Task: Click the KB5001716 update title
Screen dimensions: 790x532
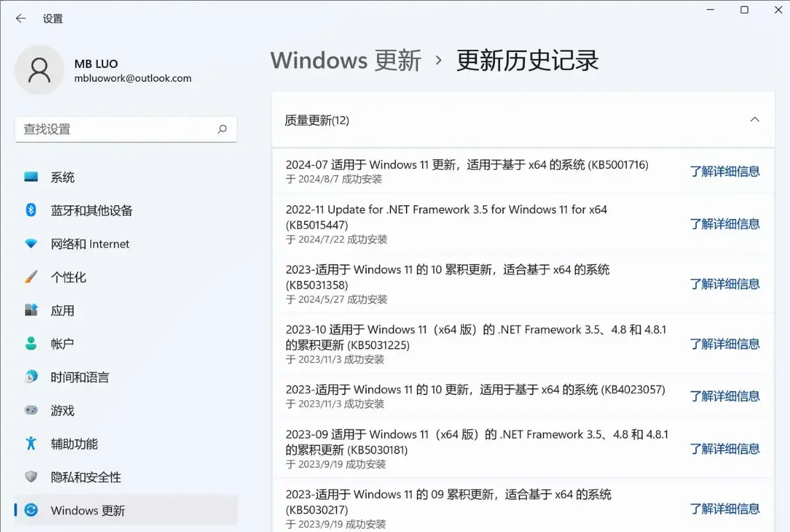Action: coord(467,164)
